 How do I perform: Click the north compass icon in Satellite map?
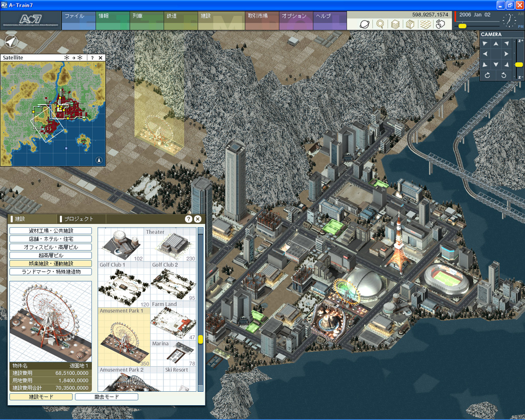(x=99, y=160)
